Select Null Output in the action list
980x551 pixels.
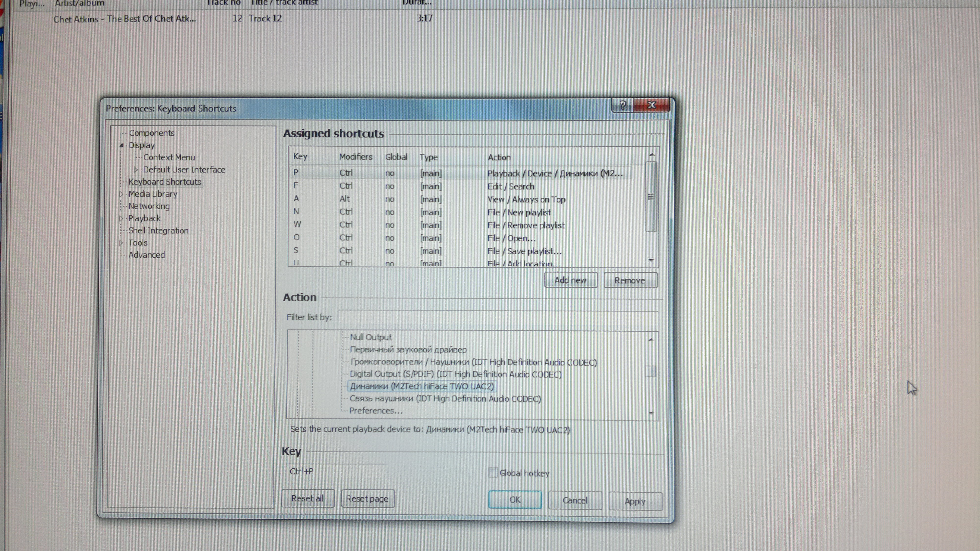click(370, 337)
